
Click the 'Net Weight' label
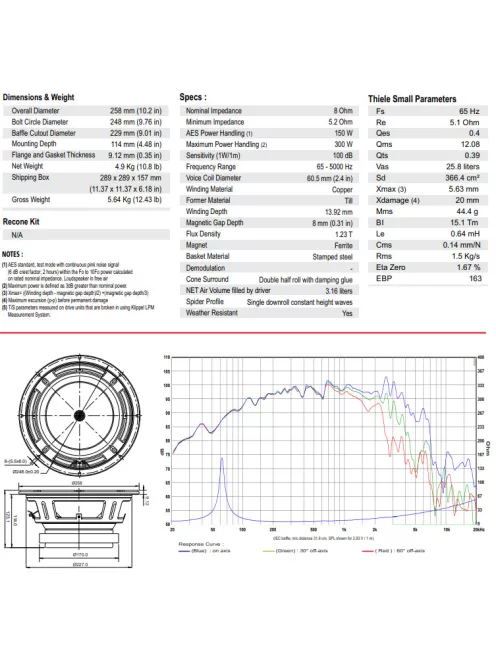[27, 166]
